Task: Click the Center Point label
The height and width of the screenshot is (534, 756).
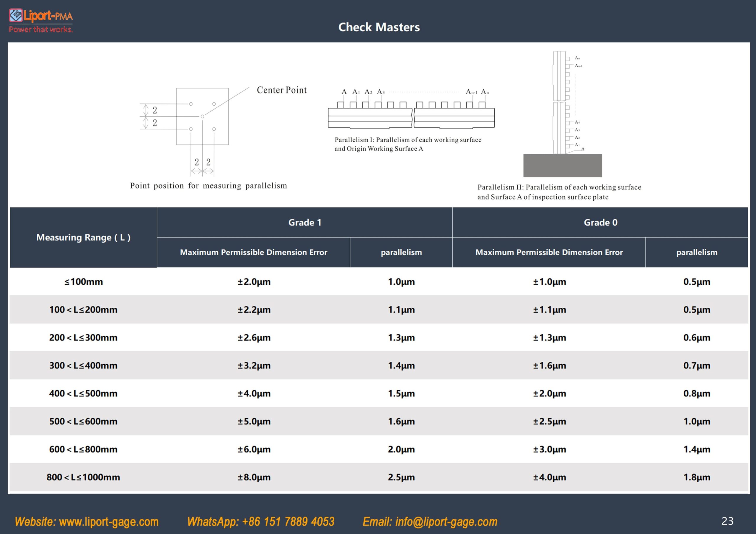Action: pyautogui.click(x=281, y=90)
